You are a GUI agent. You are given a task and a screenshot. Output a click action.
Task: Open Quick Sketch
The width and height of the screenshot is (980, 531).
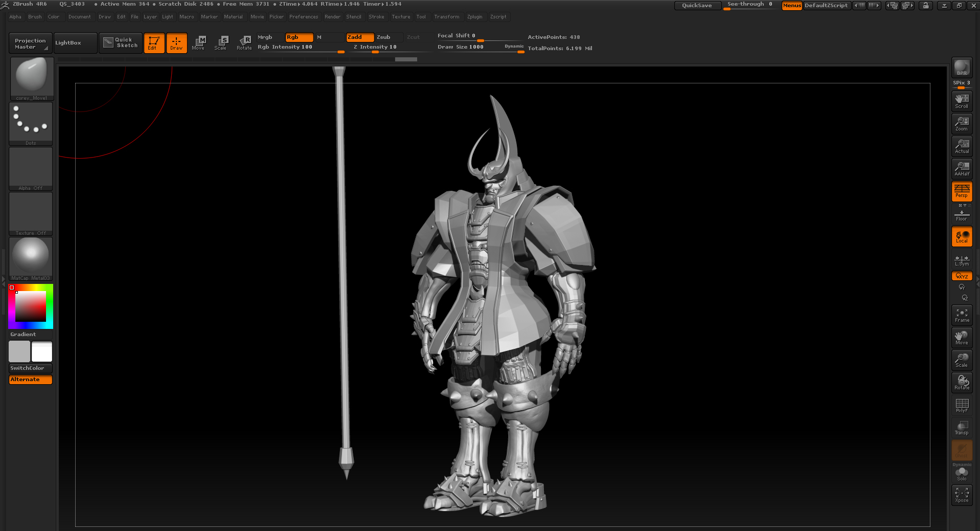click(120, 43)
